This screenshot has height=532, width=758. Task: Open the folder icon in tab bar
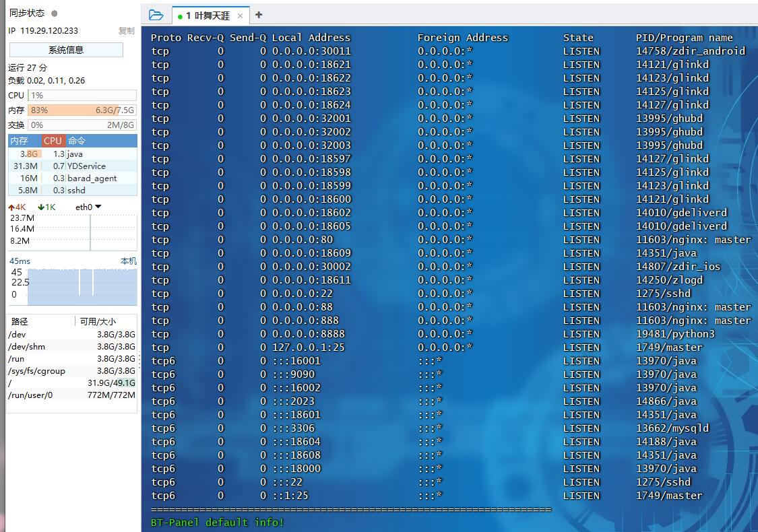(x=156, y=15)
